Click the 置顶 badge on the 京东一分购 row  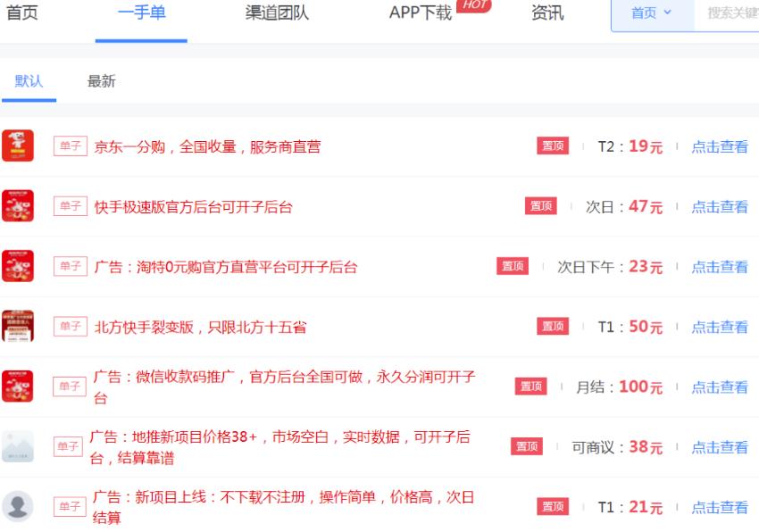tap(553, 146)
